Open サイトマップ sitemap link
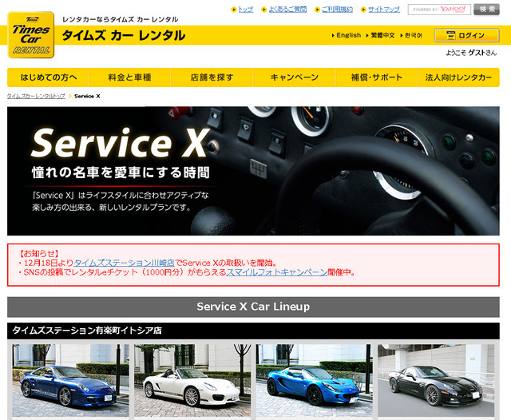 [383, 10]
